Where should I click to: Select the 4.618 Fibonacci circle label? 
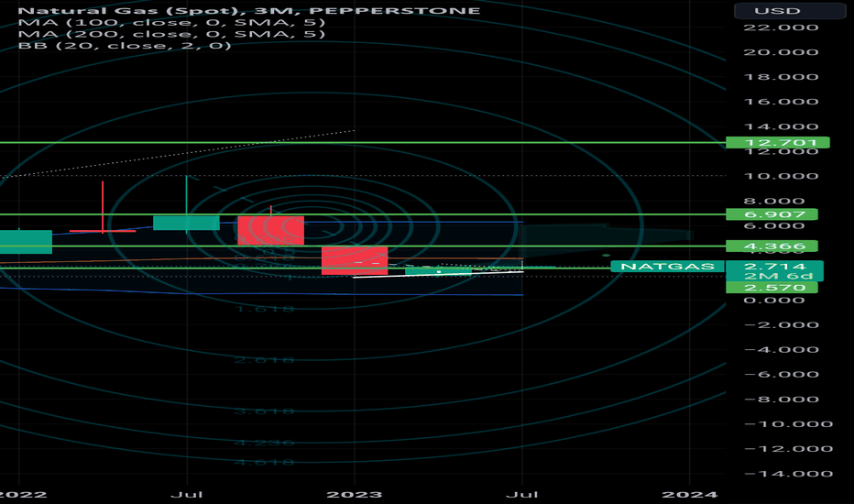pos(264,462)
